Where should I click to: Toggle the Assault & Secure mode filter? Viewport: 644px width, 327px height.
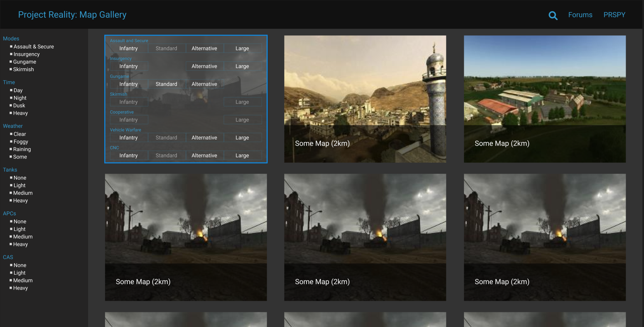(x=34, y=47)
